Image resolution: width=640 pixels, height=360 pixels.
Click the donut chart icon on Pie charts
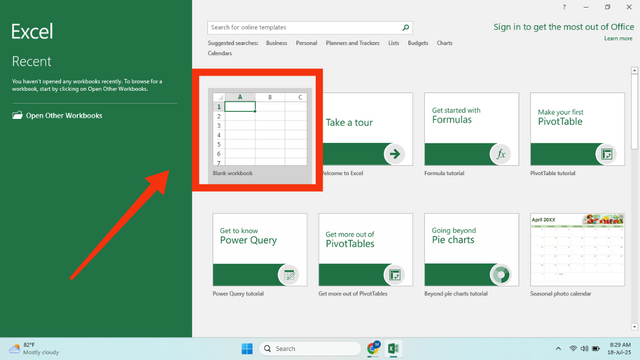pyautogui.click(x=500, y=275)
